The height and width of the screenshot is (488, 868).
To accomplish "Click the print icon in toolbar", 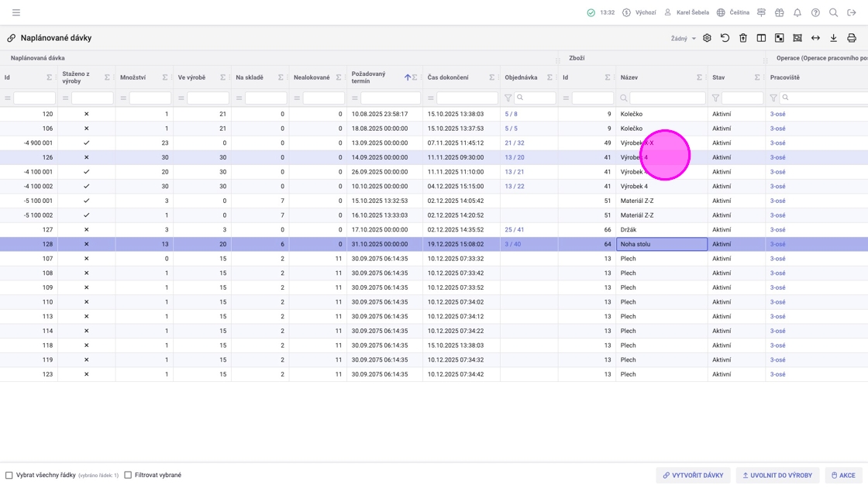I will coord(851,38).
